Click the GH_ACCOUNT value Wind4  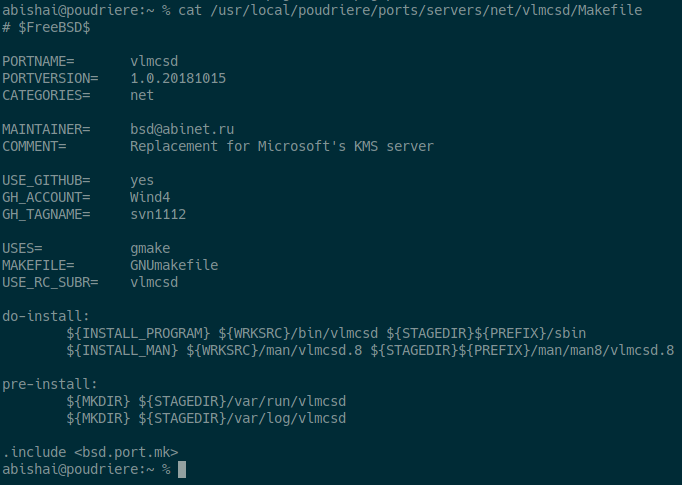pos(150,197)
